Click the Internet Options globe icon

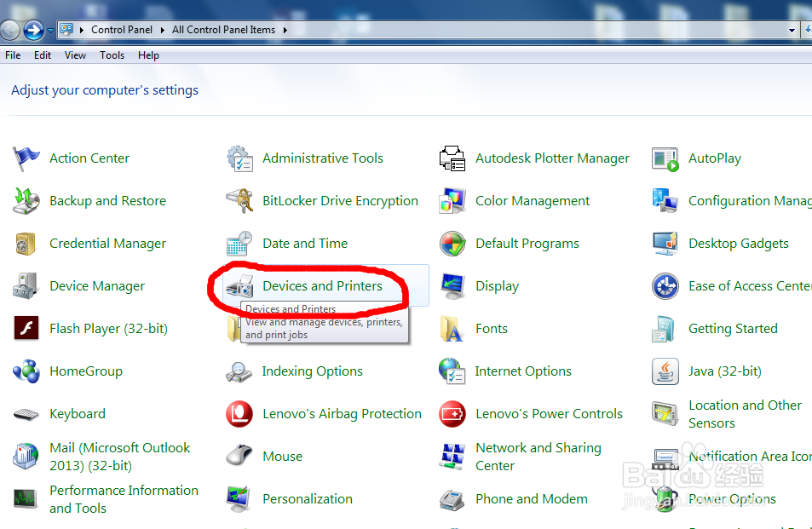click(452, 371)
